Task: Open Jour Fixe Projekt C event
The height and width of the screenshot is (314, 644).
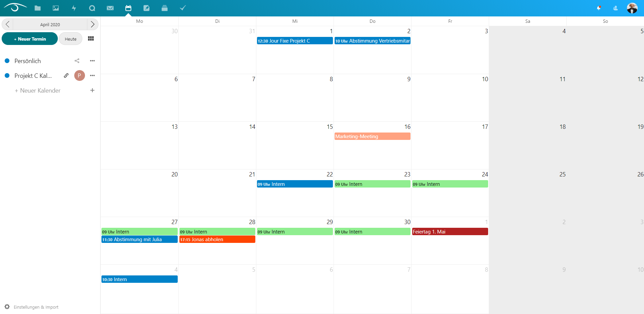Action: tap(295, 41)
